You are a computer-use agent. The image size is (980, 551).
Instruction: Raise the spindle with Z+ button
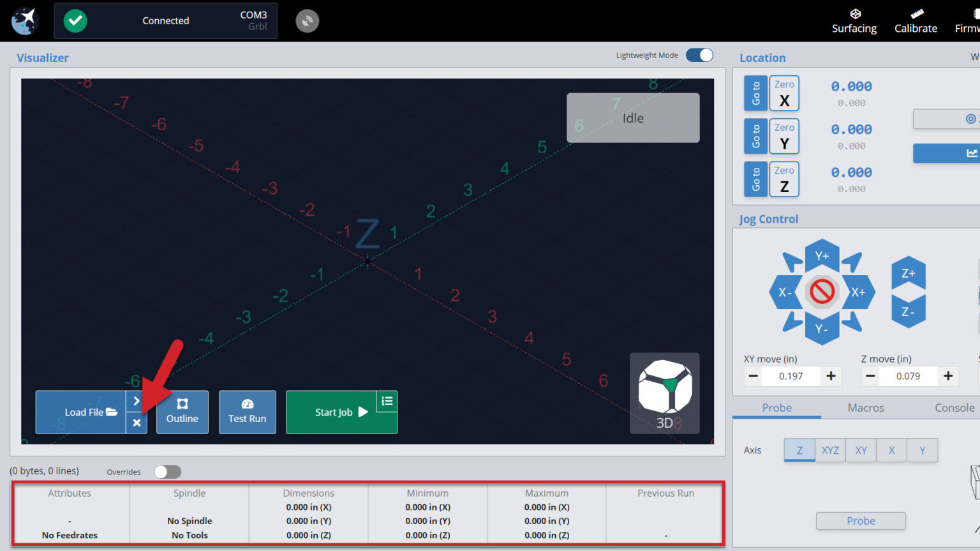[908, 273]
